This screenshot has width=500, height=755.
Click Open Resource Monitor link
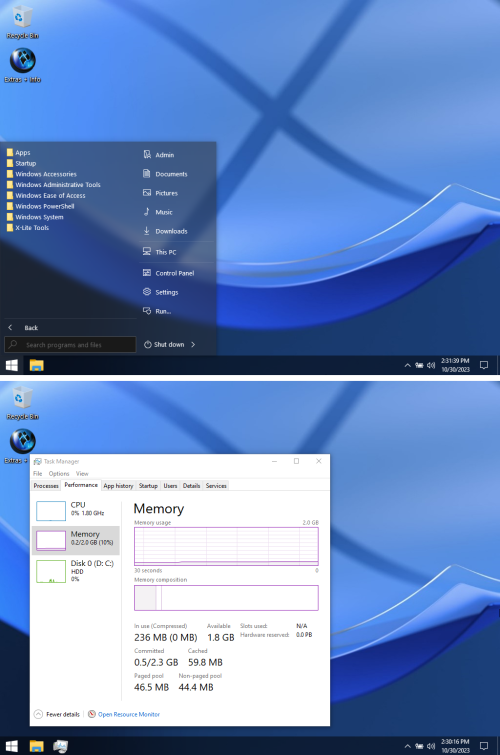(129, 715)
